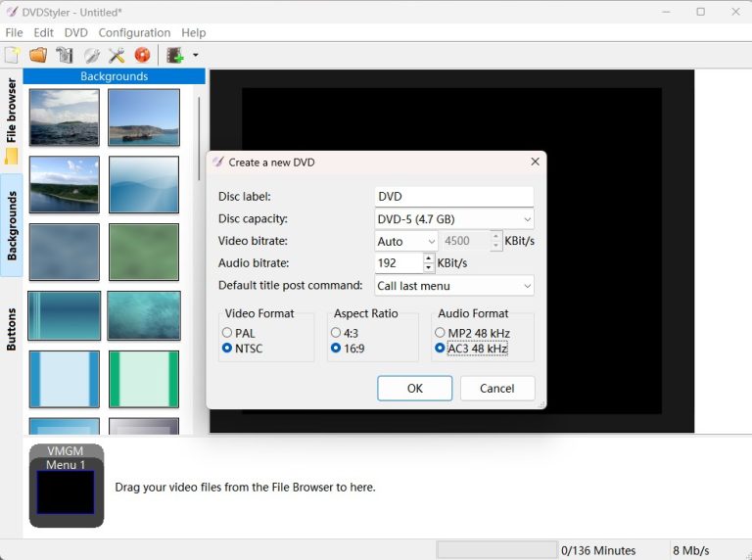Choose the 16:9 aspect ratio

point(348,349)
